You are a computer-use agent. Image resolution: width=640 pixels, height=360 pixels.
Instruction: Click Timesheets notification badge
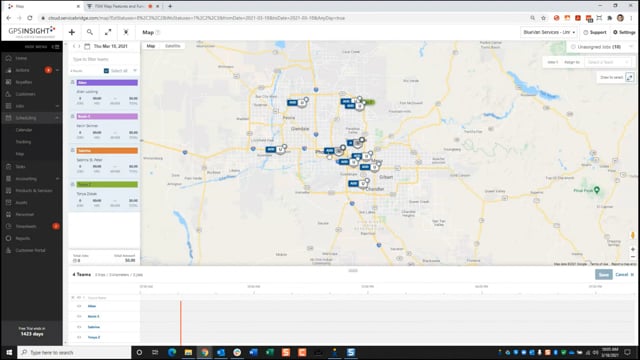click(56, 226)
